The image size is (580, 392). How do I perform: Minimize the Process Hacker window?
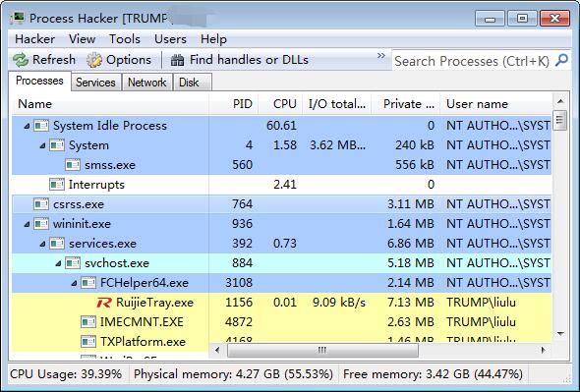tap(490, 19)
